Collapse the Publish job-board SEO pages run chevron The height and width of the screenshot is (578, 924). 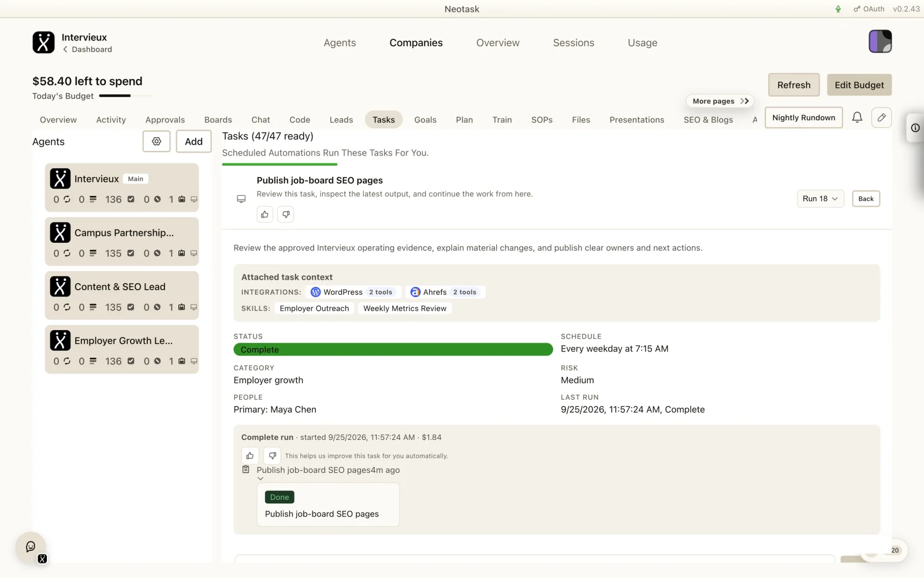[260, 479]
